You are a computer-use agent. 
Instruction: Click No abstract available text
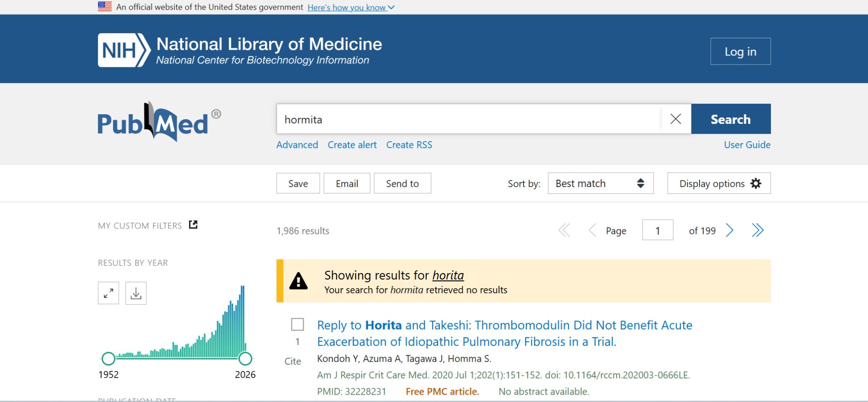coord(544,392)
